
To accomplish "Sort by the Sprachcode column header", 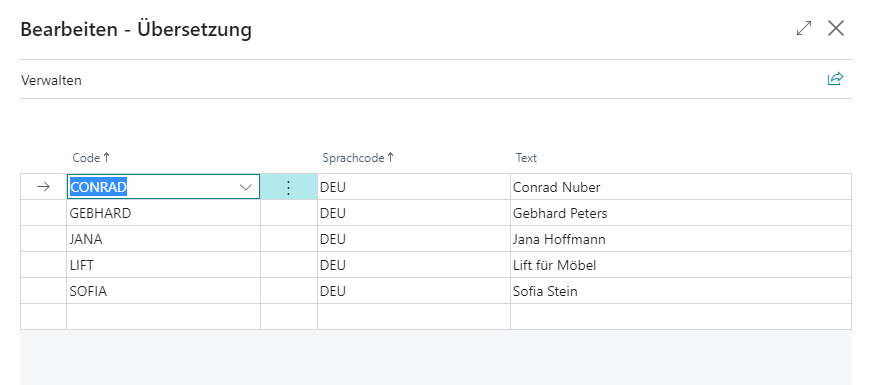I will pos(358,158).
